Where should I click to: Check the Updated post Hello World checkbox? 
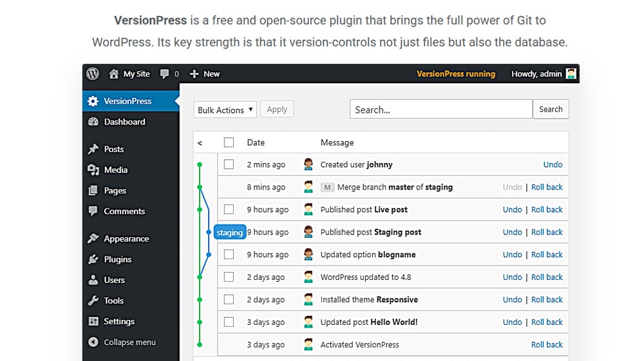[x=229, y=322]
